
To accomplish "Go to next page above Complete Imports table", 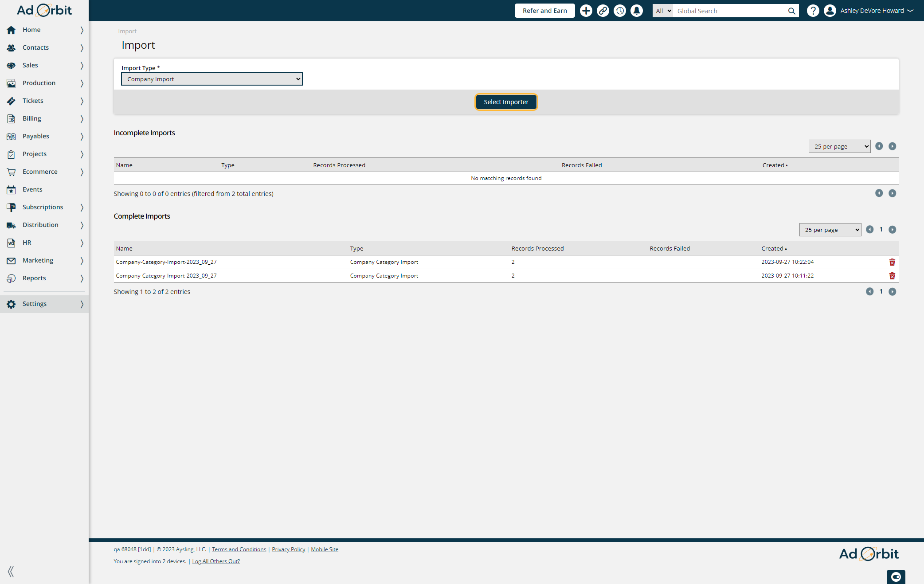I will (x=892, y=230).
